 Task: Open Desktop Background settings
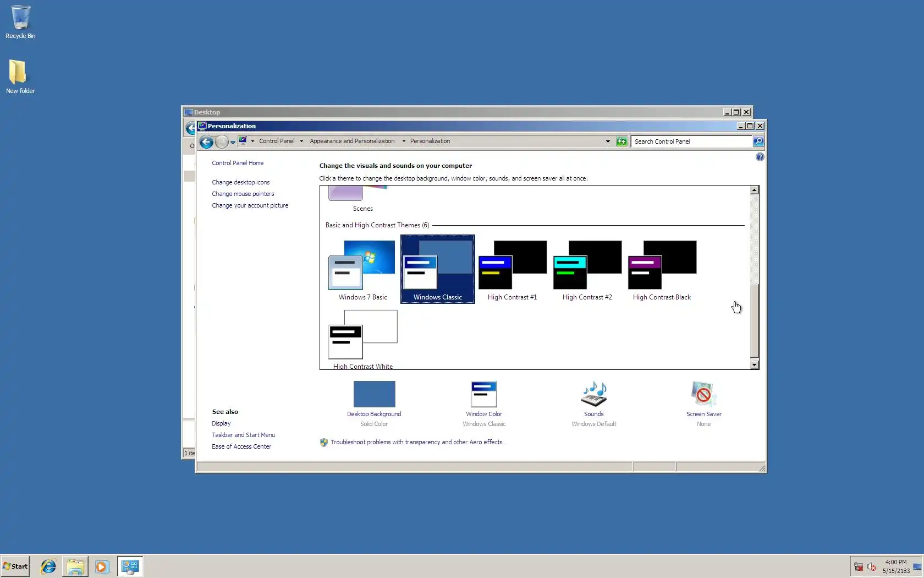[x=374, y=404]
